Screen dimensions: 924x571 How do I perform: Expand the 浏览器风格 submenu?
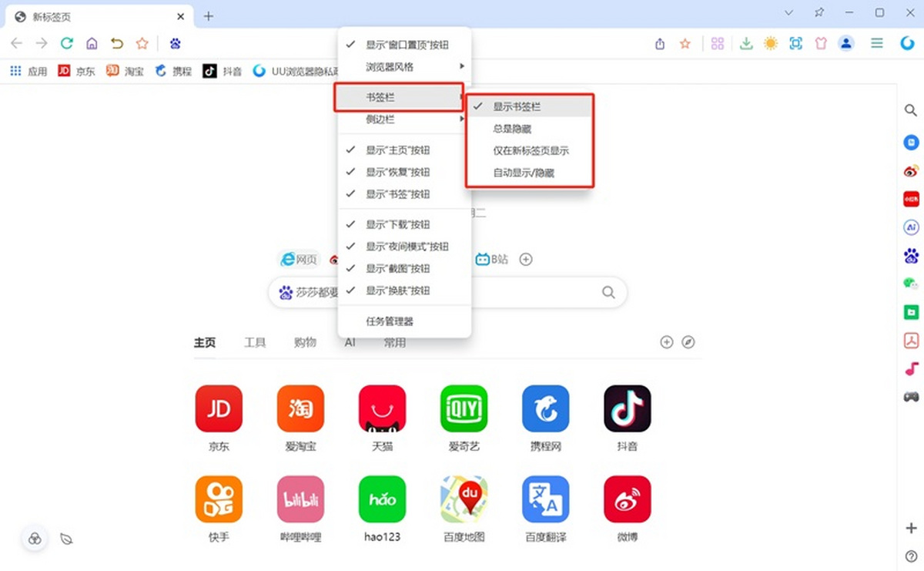(x=404, y=67)
